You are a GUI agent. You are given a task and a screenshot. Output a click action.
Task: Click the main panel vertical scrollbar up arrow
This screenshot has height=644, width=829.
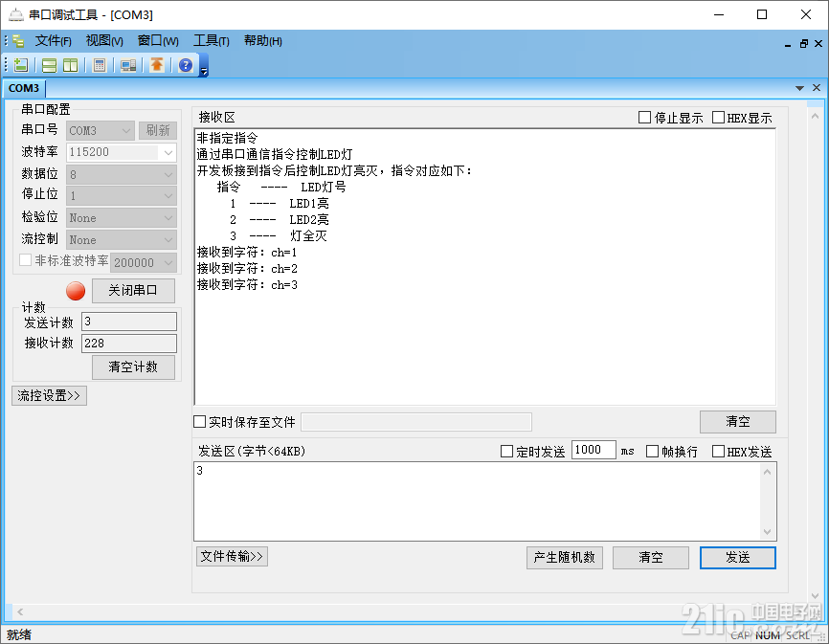click(815, 116)
